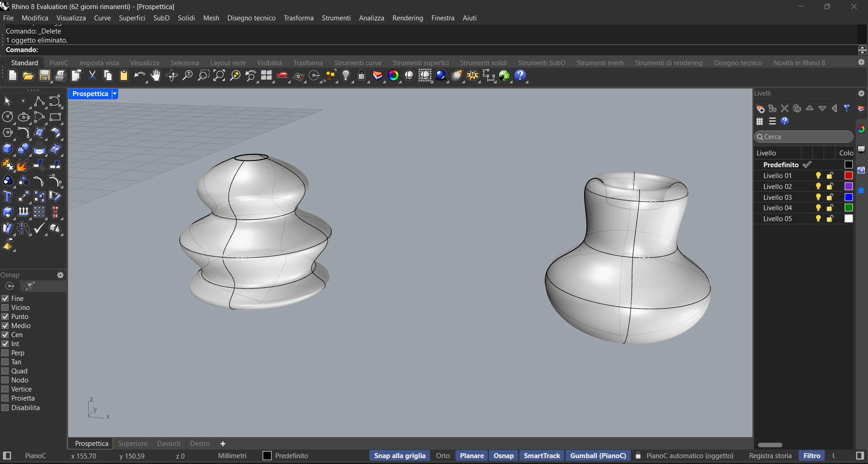Click Registra storia in the status bar
Image resolution: width=868 pixels, height=464 pixels.
[770, 456]
